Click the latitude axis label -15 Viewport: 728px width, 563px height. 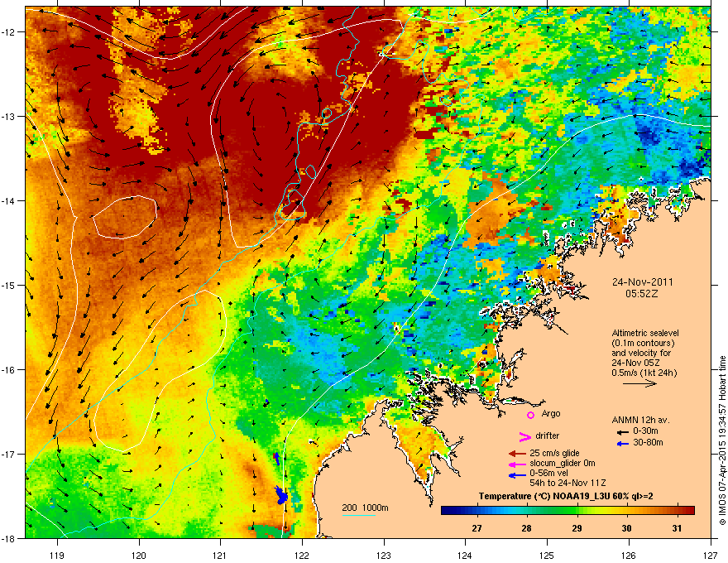[x=8, y=285]
